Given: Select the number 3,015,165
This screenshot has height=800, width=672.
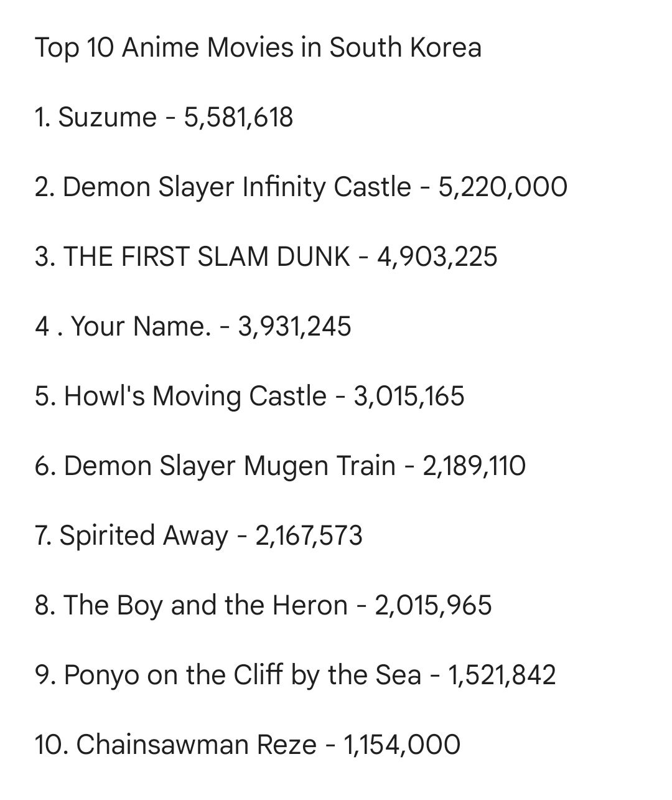Looking at the screenshot, I should tap(409, 397).
